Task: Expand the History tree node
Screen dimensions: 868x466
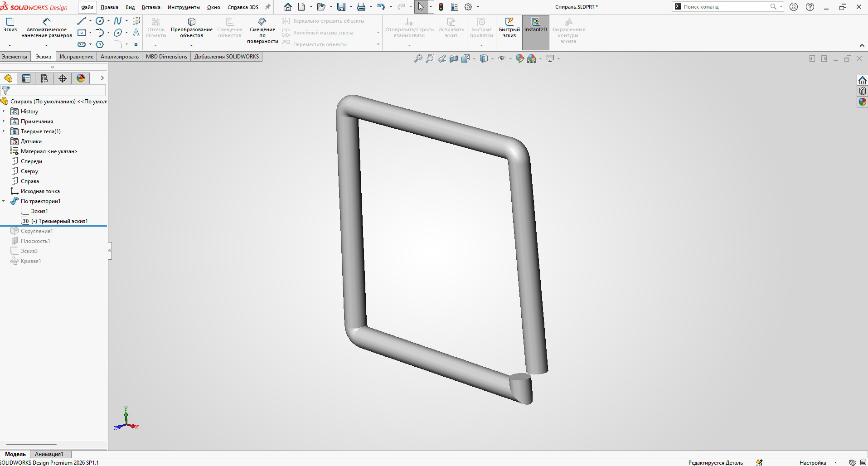Action: click(x=4, y=112)
